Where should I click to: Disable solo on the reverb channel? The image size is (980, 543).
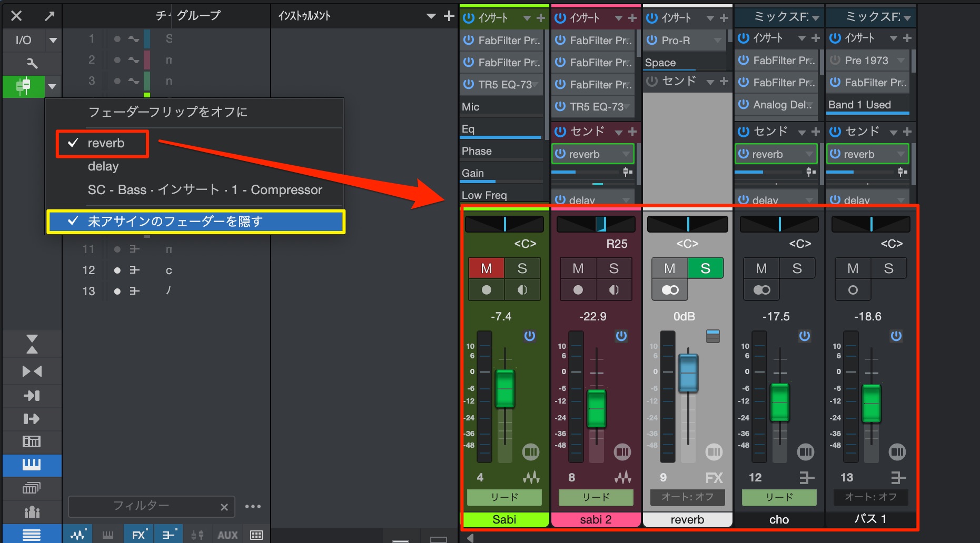point(706,268)
